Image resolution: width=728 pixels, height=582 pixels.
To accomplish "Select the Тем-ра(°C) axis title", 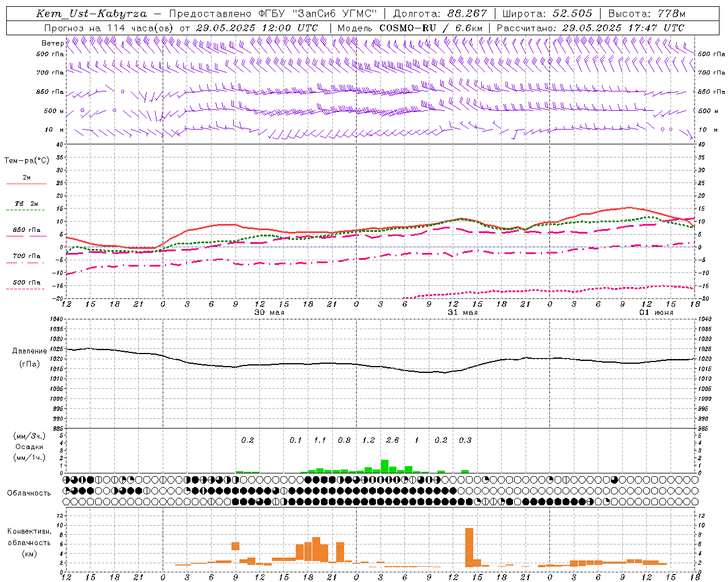I will (27, 161).
